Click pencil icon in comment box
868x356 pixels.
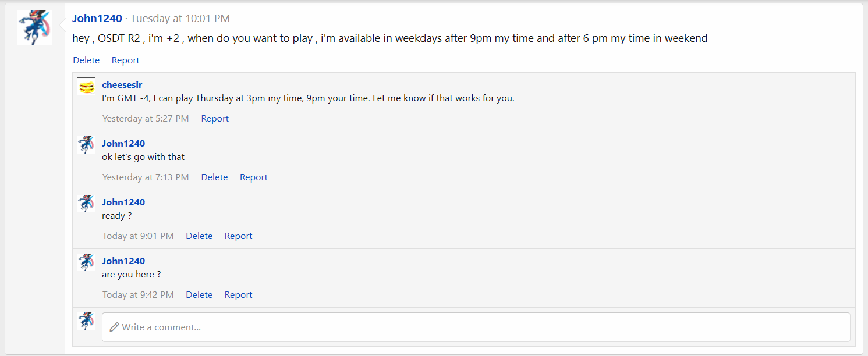click(x=114, y=327)
